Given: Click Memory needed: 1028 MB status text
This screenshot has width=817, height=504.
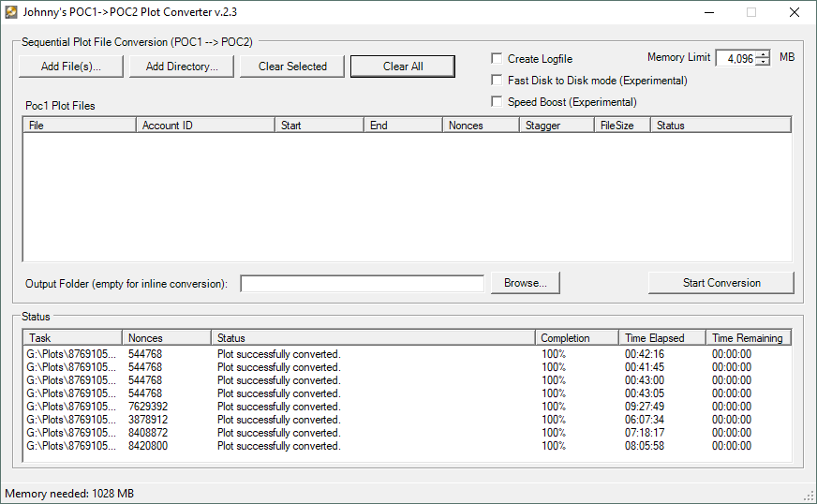Looking at the screenshot, I should pyautogui.click(x=69, y=493).
